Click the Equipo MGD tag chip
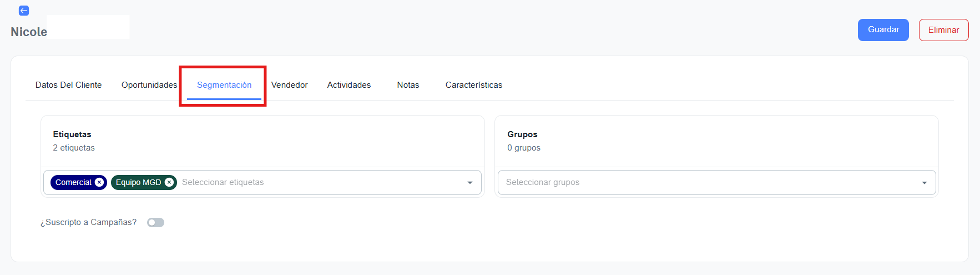The height and width of the screenshot is (275, 980). click(138, 182)
